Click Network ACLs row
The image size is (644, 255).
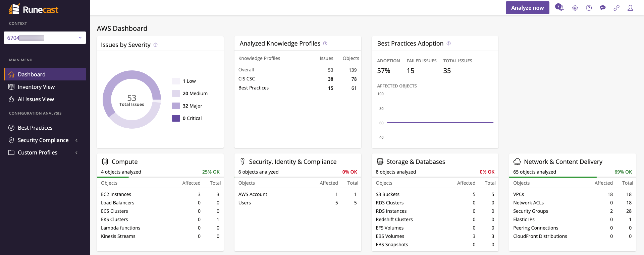click(x=573, y=203)
